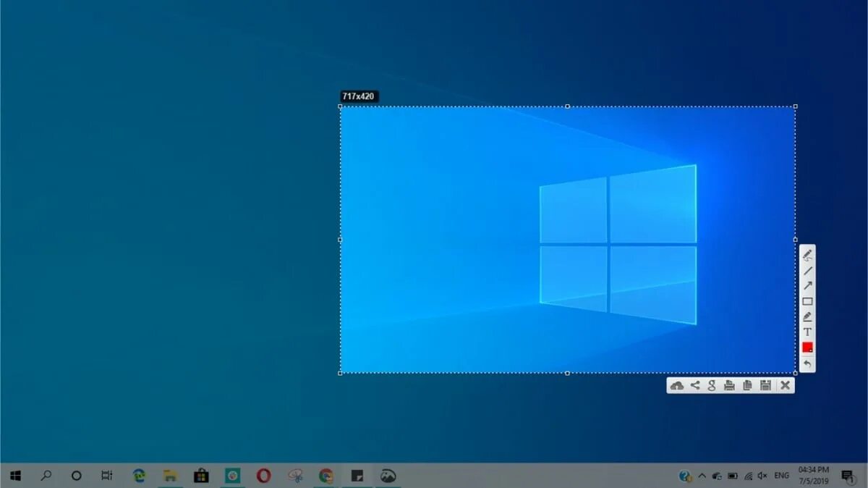Click the bottom-right selection corner handle

796,373
